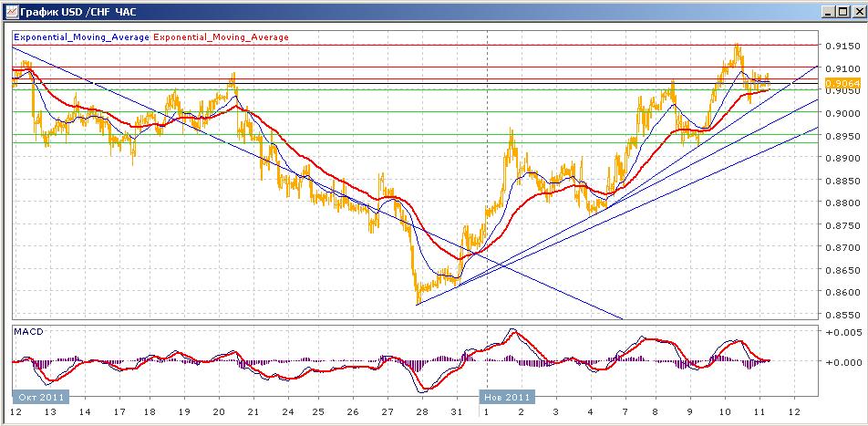Click the blue Exponential_Moving_Average legend label
This screenshot has width=868, height=426.
pos(81,37)
